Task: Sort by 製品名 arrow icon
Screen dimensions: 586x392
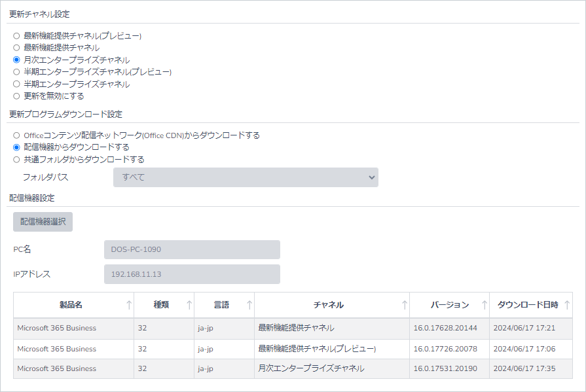Action: pos(129,305)
